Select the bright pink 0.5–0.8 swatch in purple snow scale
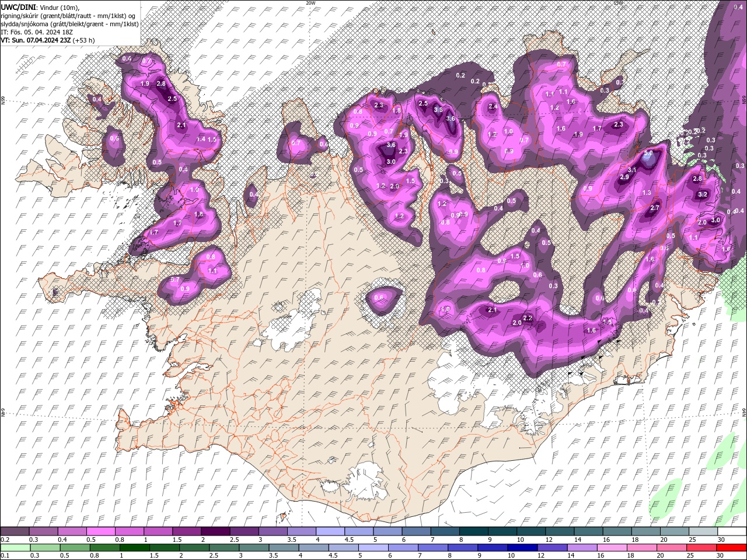Viewport: 747px width, 560px height. [100, 532]
